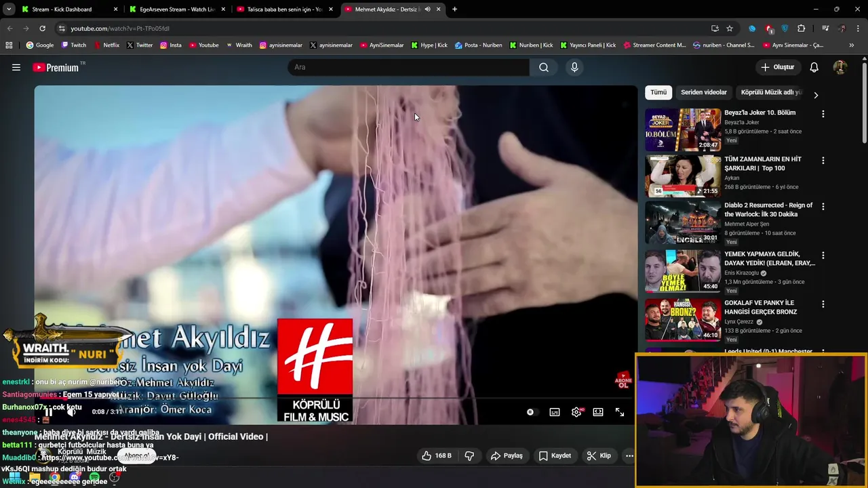Open the Twitch bookmark
Screen dimensions: 868x488
74,45
